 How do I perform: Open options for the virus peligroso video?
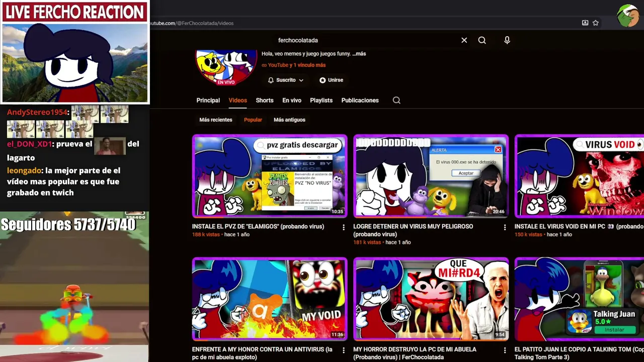tap(505, 227)
